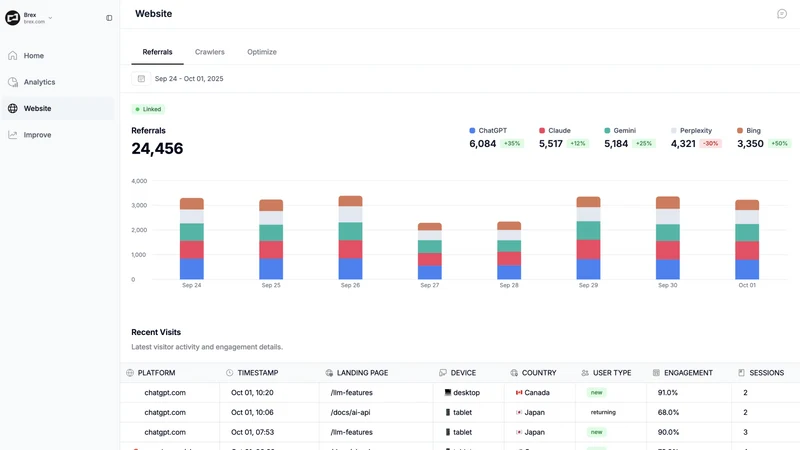Click the Country column globe icon

click(x=514, y=373)
